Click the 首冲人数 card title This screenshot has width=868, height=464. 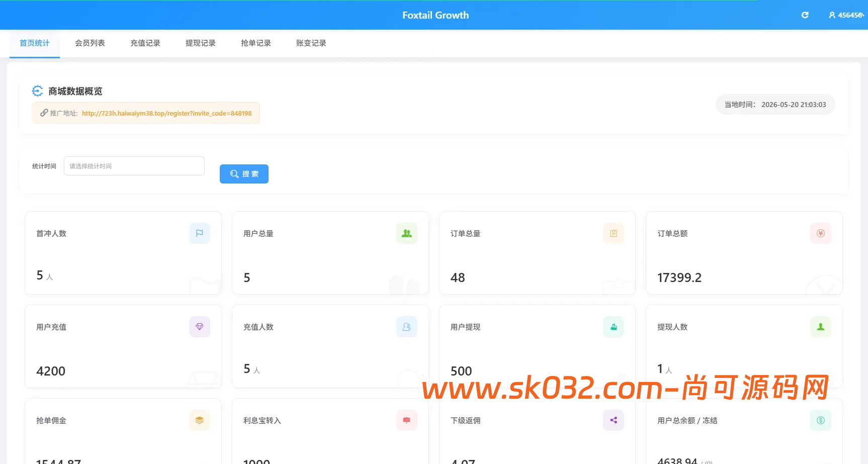pyautogui.click(x=51, y=233)
